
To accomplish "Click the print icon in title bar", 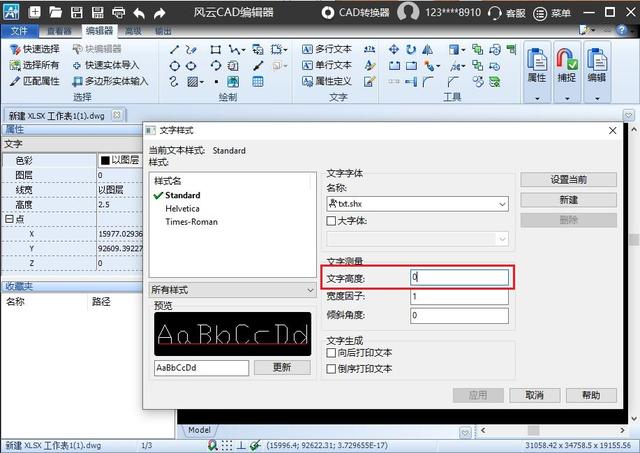I will (x=118, y=13).
